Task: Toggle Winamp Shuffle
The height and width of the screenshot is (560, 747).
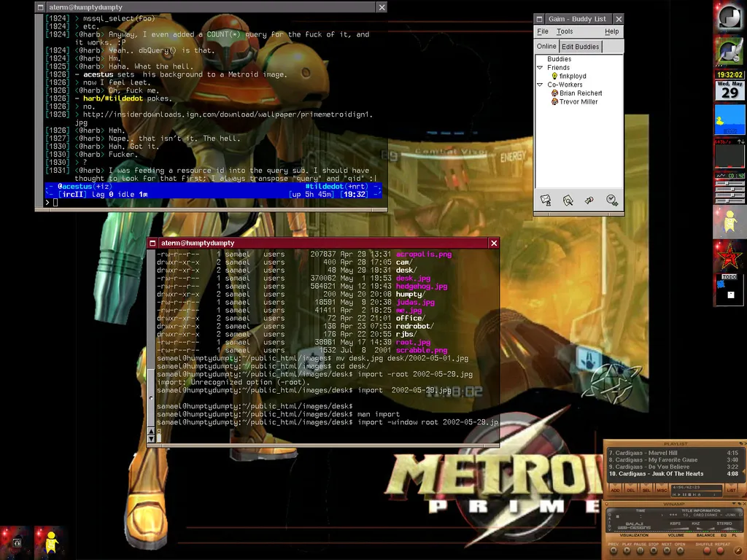Action: 707,551
